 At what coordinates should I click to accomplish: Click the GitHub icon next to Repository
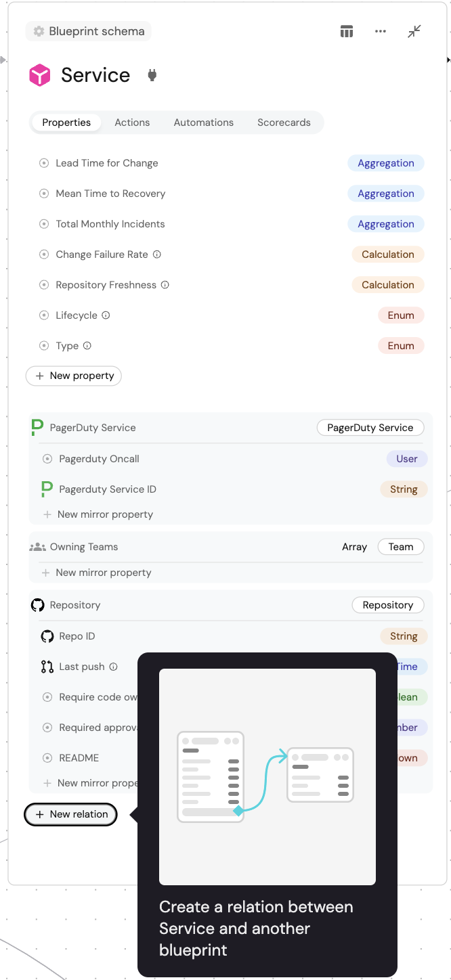pos(38,605)
